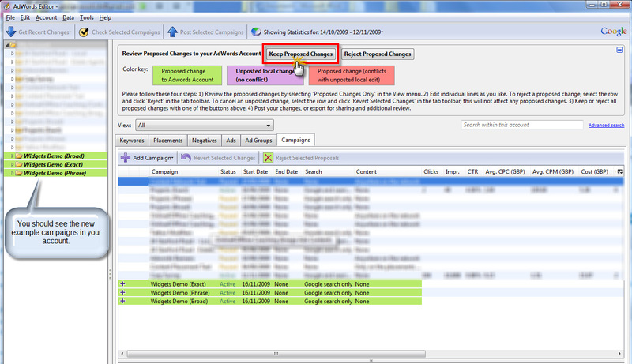Click the purple Unposted local change color key
This screenshot has width=632, height=364.
(265, 75)
